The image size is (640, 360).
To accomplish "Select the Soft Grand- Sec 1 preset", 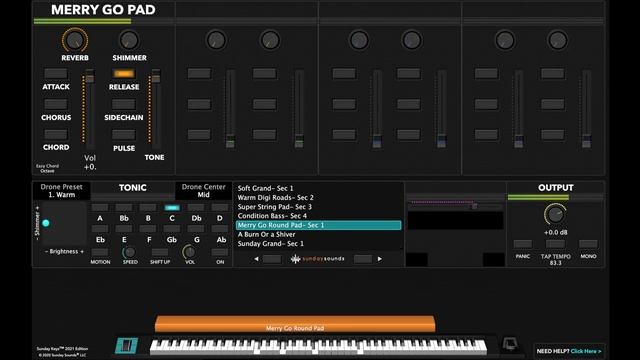I will [x=318, y=188].
